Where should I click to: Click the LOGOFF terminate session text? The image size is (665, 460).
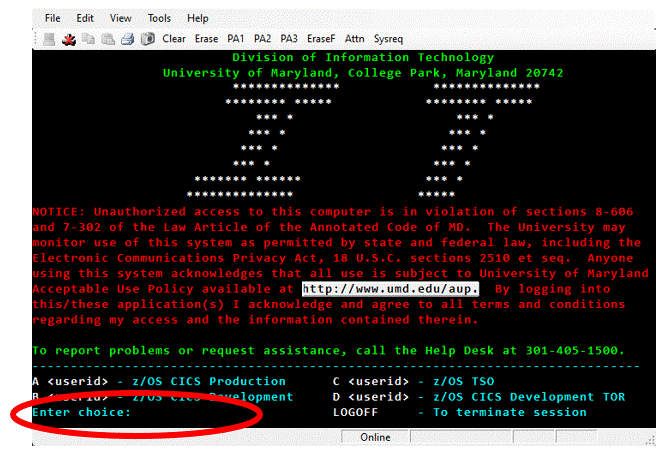(460, 413)
